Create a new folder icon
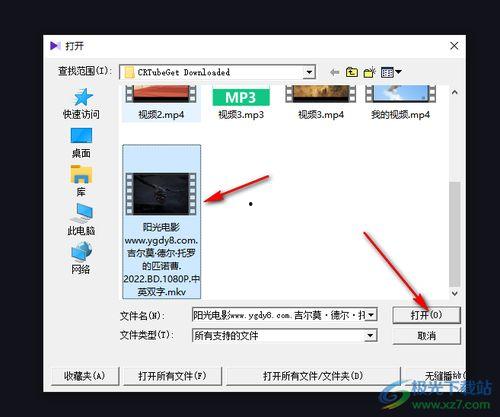 pyautogui.click(x=369, y=72)
